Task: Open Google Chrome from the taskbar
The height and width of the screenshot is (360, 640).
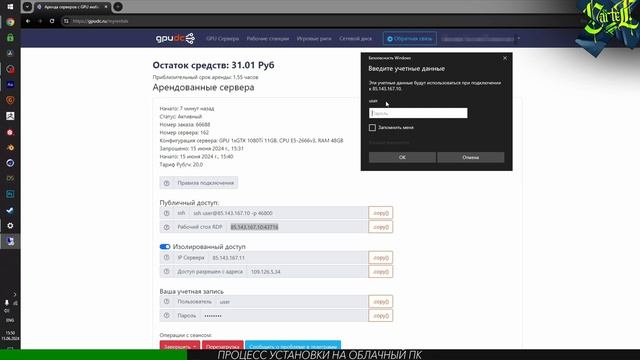Action: point(10,22)
